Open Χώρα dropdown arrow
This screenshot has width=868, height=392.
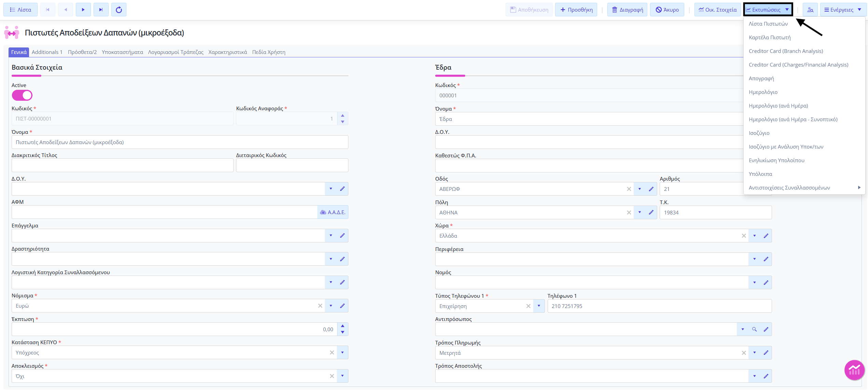pyautogui.click(x=754, y=236)
